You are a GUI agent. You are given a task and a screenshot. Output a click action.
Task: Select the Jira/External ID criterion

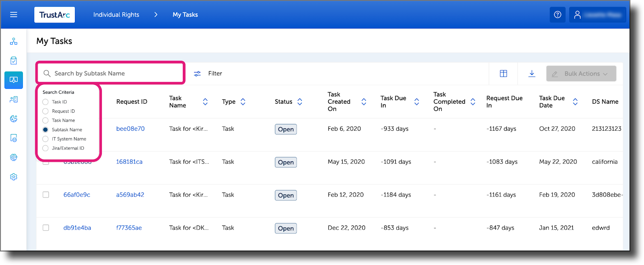click(x=45, y=148)
